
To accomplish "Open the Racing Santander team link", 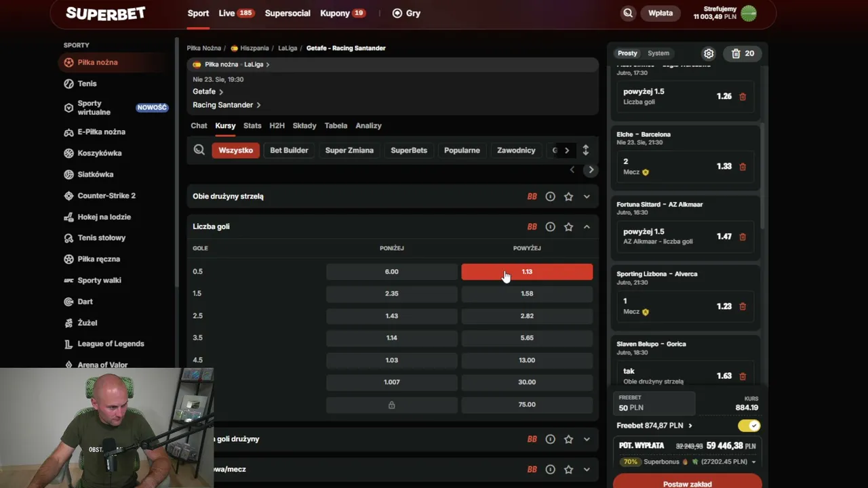I will coord(226,105).
